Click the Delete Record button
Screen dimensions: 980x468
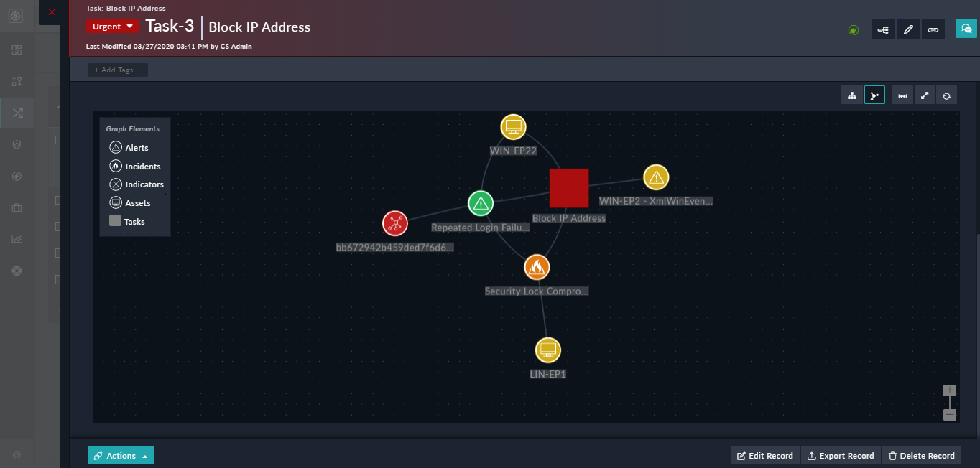[922, 455]
